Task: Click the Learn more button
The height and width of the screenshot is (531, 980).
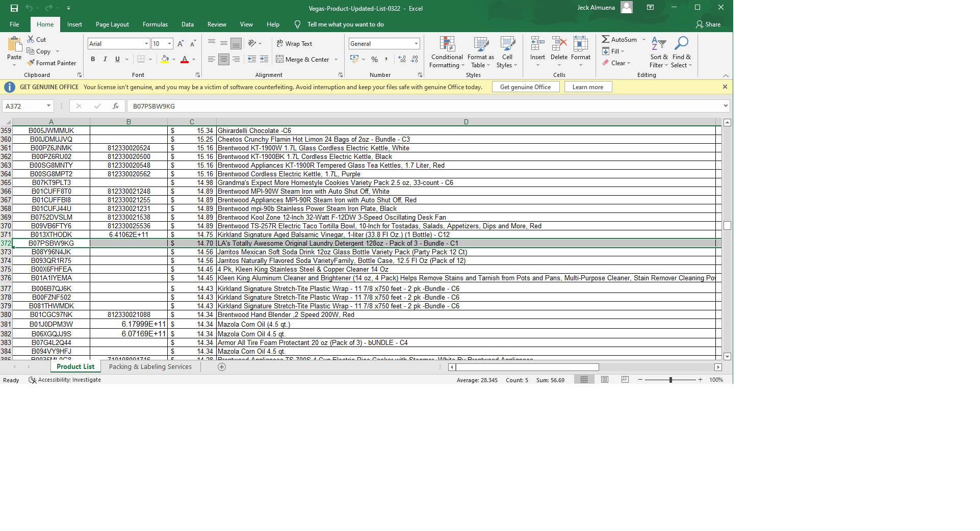Action: pos(588,87)
